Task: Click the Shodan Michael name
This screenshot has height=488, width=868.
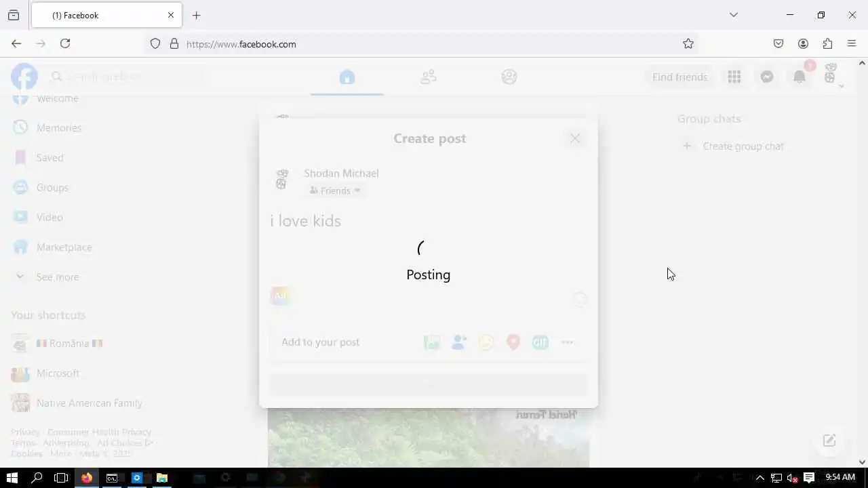Action: [341, 174]
